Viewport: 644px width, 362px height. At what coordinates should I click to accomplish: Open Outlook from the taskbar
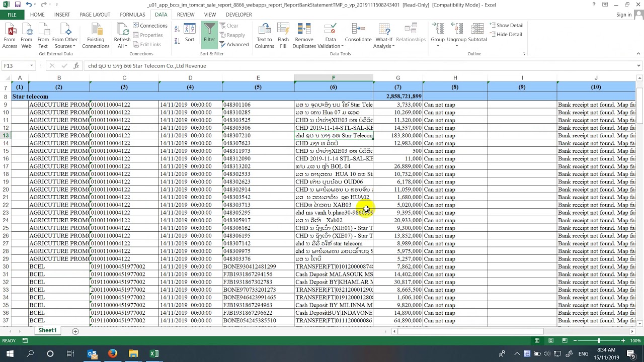pos(92,354)
